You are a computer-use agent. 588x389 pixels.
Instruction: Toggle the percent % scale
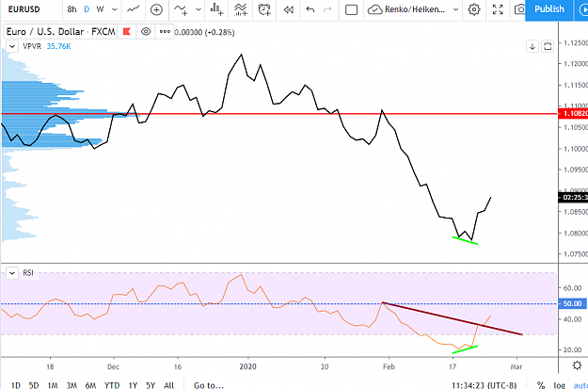coord(541,385)
